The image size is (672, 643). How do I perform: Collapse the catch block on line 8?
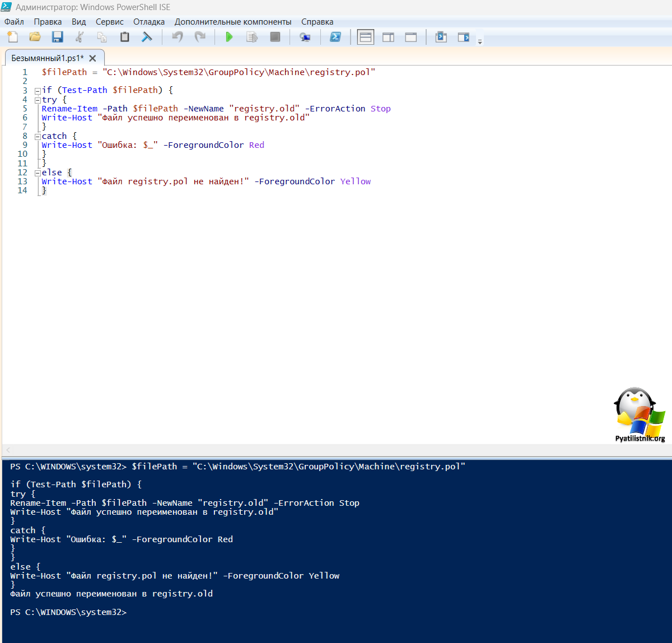coord(38,137)
